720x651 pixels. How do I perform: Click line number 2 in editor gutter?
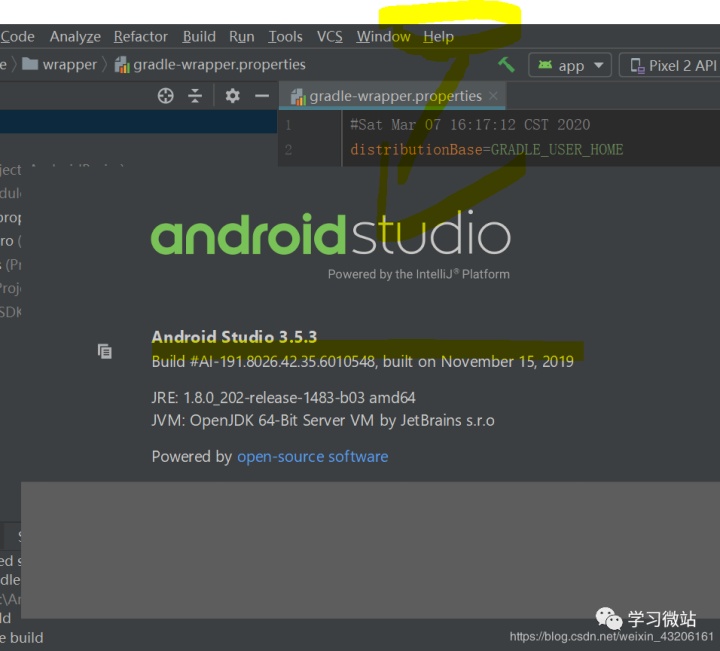(288, 150)
